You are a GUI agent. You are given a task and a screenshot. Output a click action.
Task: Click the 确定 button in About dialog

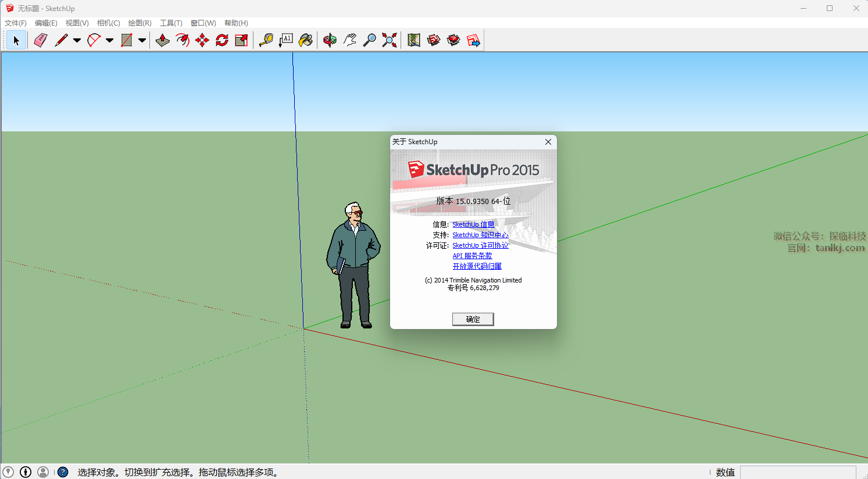tap(473, 319)
